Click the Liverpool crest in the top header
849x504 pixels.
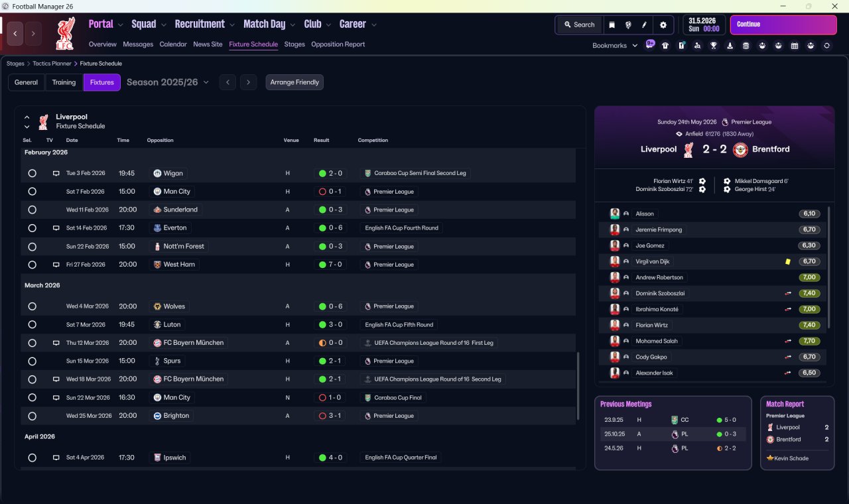coord(65,34)
